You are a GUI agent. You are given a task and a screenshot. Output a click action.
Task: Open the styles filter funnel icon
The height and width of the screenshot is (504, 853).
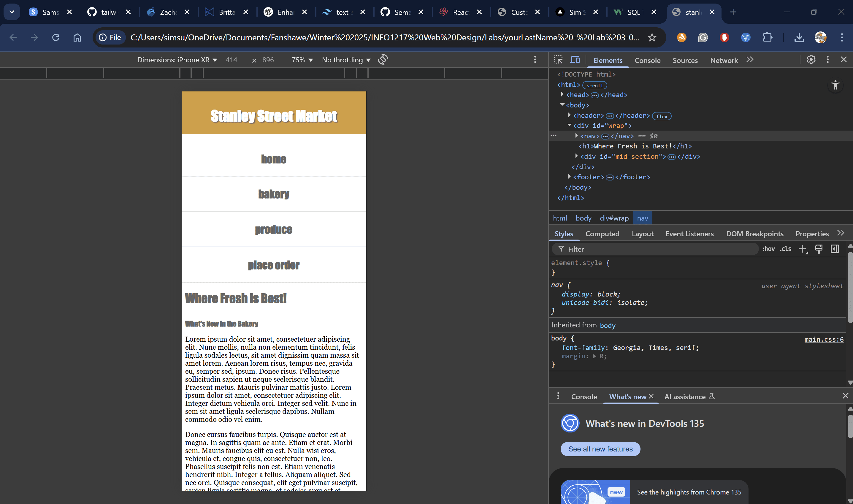click(561, 249)
